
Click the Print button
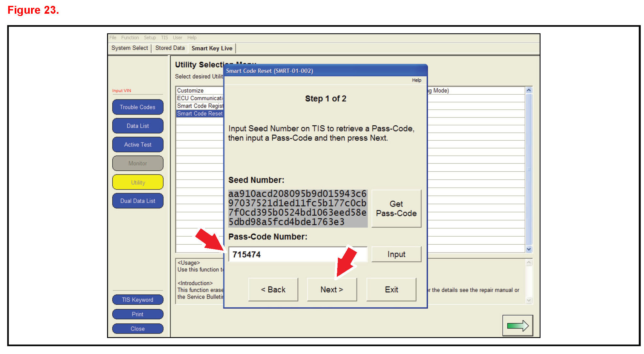click(x=137, y=314)
